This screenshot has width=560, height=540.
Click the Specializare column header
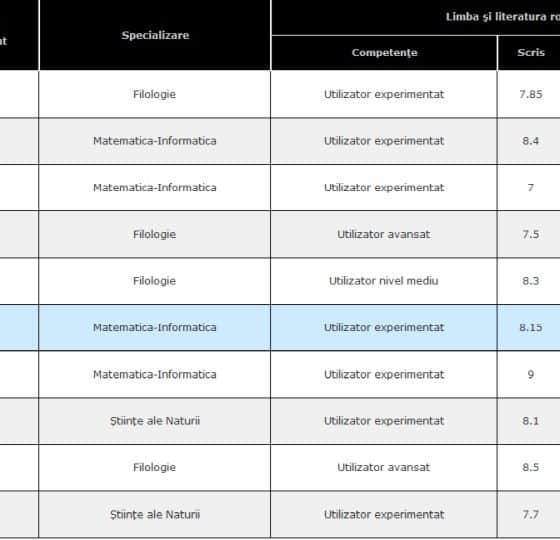coord(155,35)
